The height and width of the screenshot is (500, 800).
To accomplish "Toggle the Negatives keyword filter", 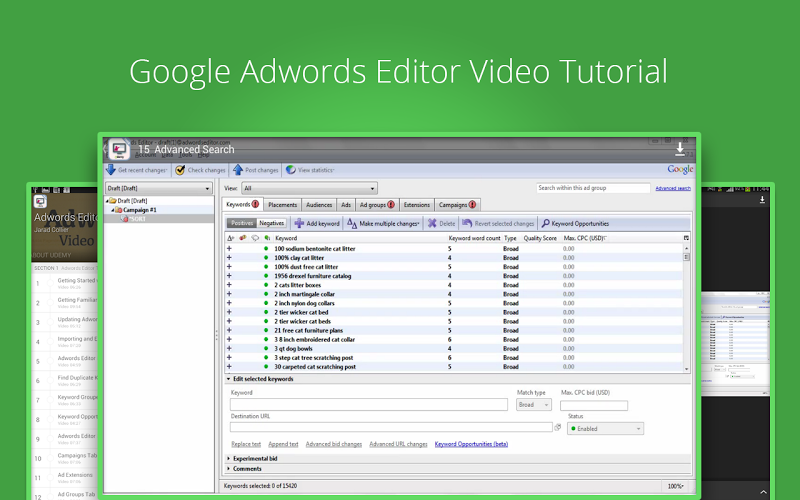I will click(272, 223).
